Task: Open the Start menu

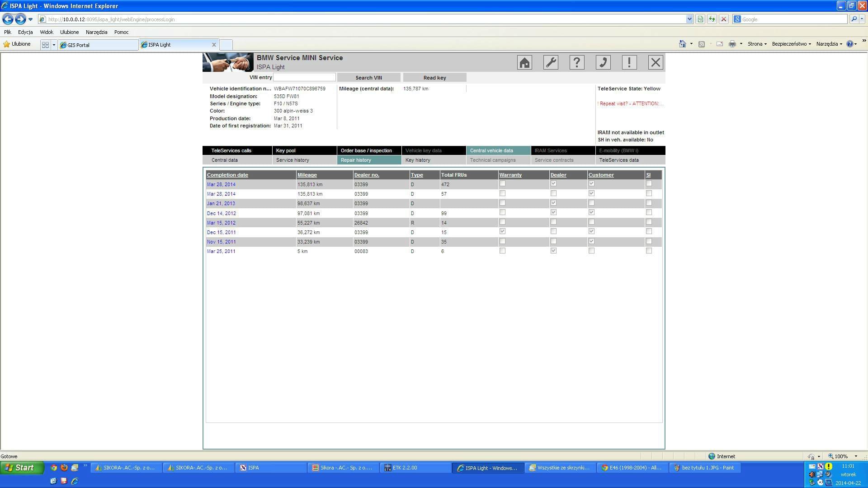Action: pos(22,468)
